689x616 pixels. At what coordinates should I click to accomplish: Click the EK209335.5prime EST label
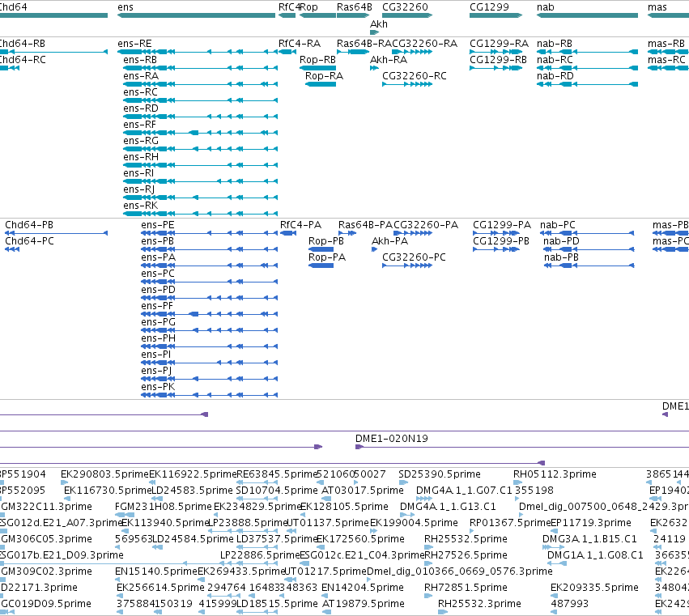point(594,588)
